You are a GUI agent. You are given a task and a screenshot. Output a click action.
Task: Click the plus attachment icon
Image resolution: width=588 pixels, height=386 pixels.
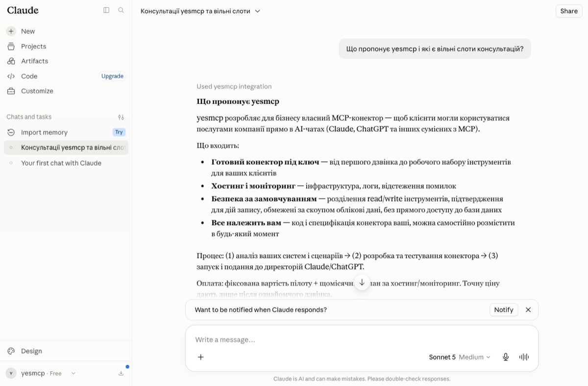pyautogui.click(x=201, y=357)
